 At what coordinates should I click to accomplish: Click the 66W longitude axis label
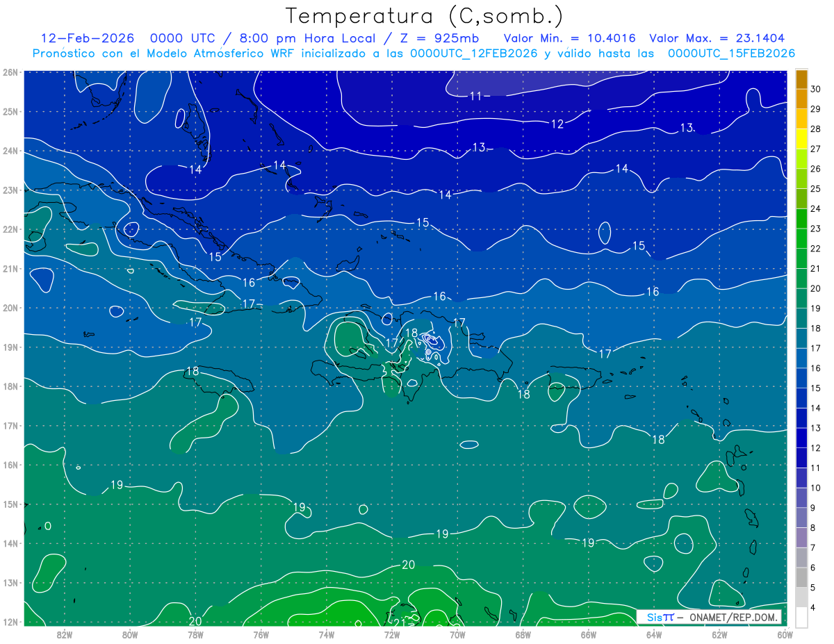pos(589,634)
